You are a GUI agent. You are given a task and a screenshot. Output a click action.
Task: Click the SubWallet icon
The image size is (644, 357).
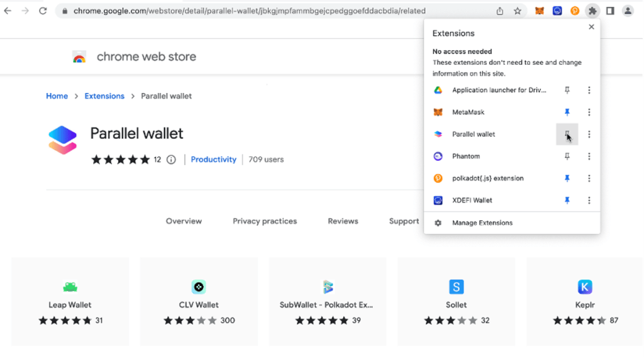(327, 287)
